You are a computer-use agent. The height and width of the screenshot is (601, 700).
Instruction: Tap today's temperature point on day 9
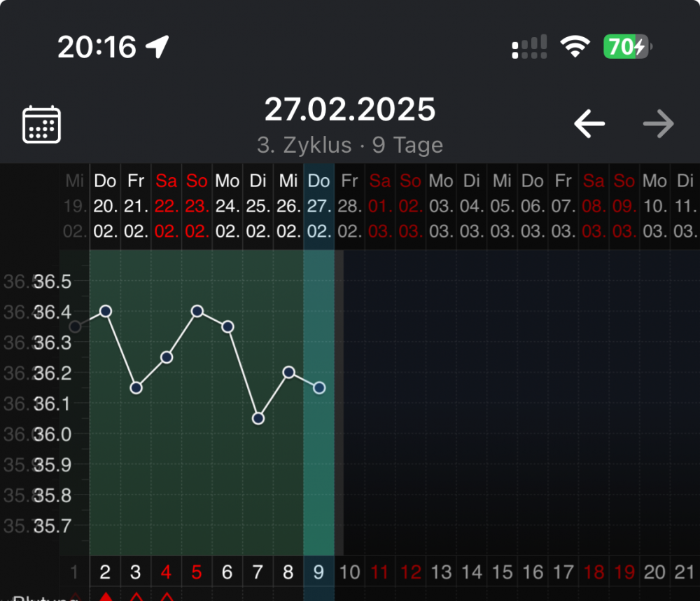[x=319, y=388]
